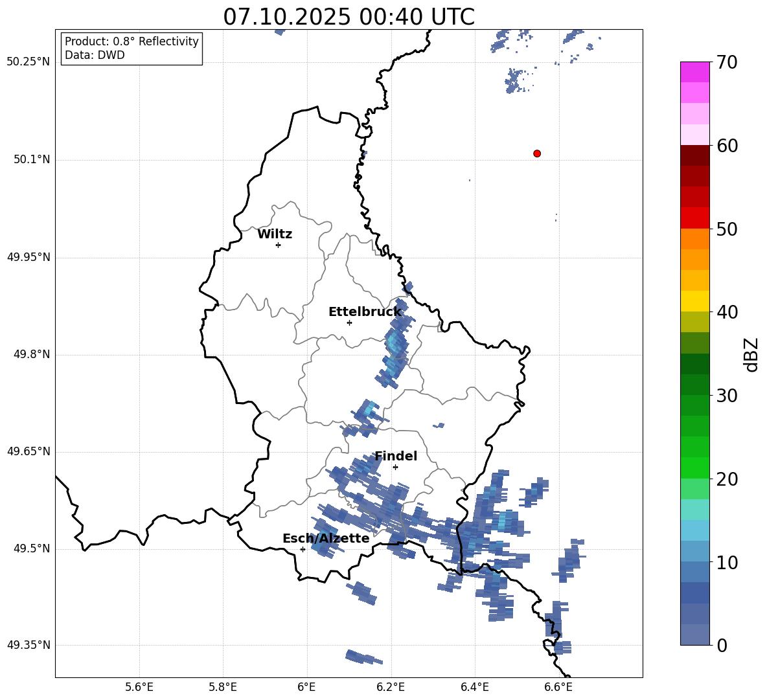This screenshot has width=767, height=700.
Task: Select the 'Findel' label
Action: coord(396,456)
